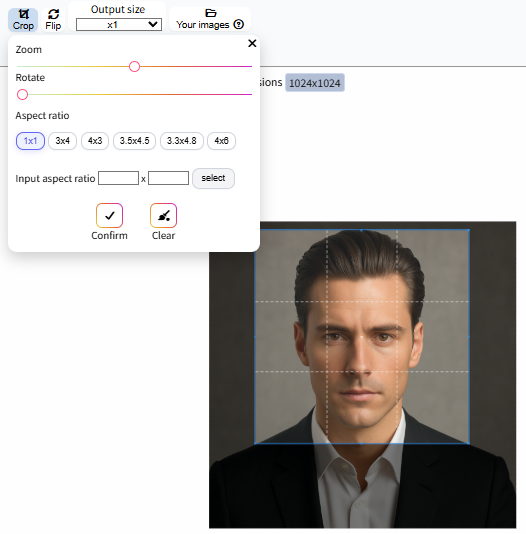Click the 1024x1024 dimensions value
The height and width of the screenshot is (534, 526).
click(x=315, y=83)
